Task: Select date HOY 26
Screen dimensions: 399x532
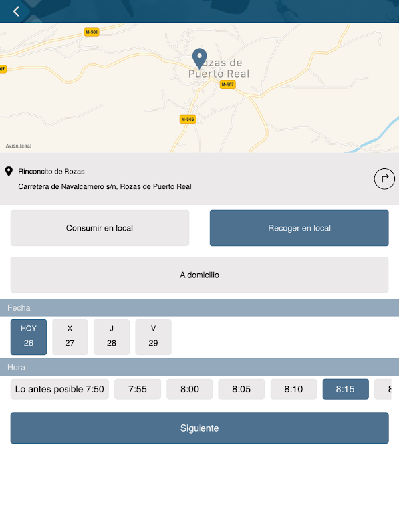Action: [x=29, y=336]
